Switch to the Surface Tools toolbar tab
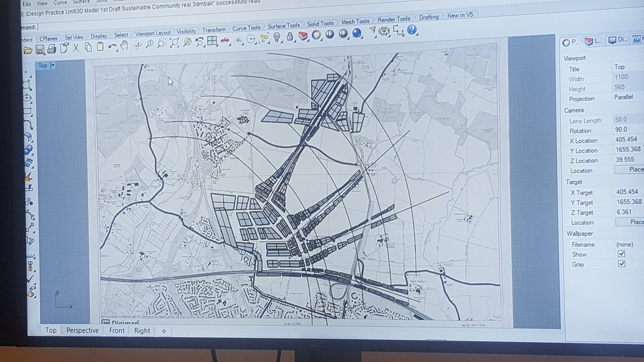644x362 pixels. (284, 26)
